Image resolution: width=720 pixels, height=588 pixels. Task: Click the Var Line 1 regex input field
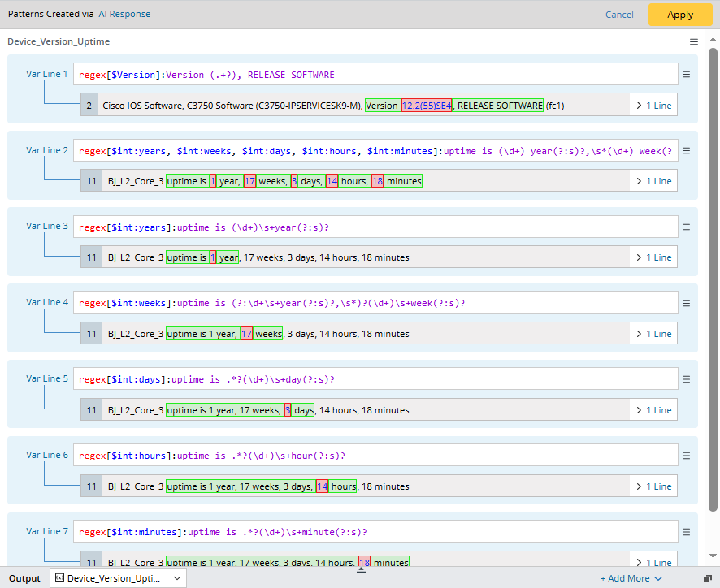[374, 75]
